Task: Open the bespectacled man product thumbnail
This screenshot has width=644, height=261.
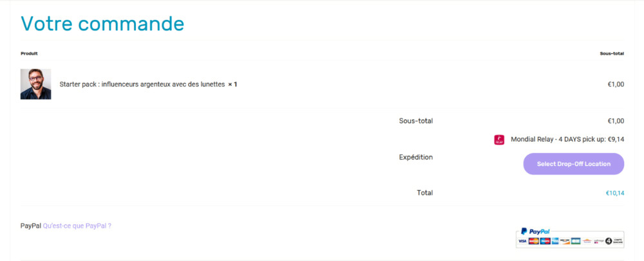Action: (x=35, y=84)
